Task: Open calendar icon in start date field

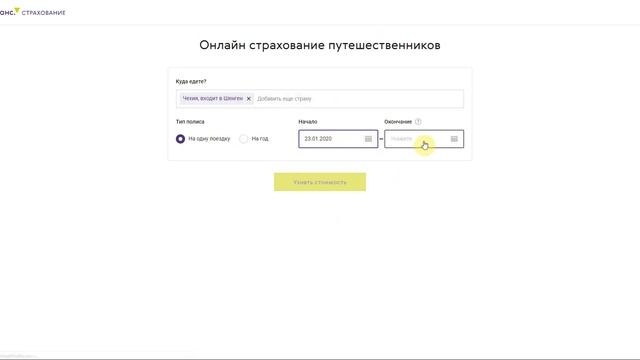Action: [x=368, y=139]
